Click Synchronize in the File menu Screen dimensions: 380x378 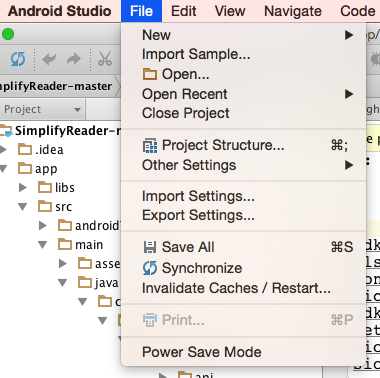(244, 268)
